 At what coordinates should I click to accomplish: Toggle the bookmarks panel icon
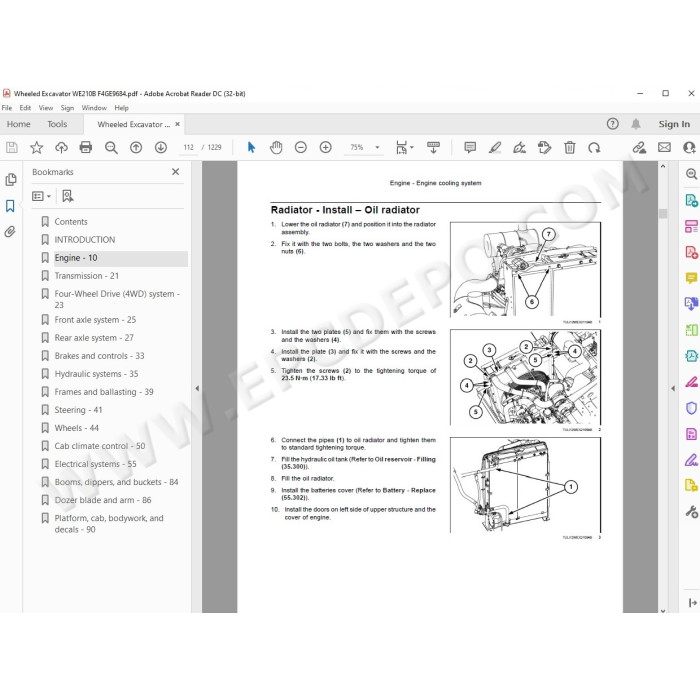coord(10,206)
